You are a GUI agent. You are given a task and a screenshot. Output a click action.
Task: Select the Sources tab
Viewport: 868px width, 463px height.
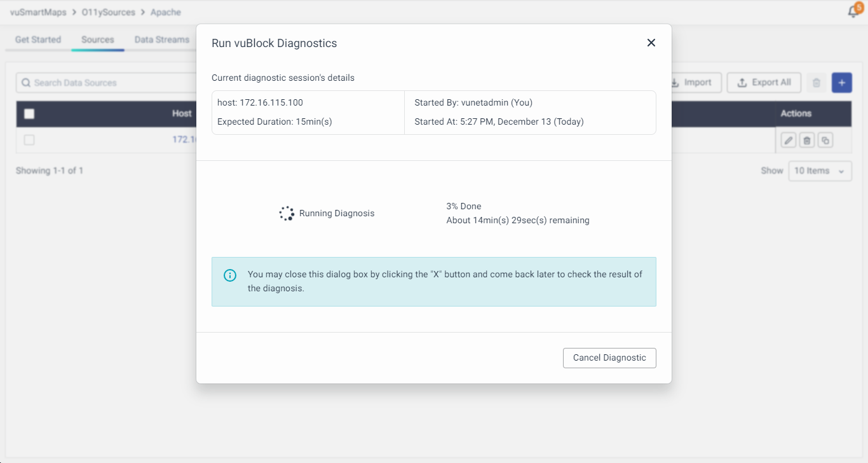[98, 39]
